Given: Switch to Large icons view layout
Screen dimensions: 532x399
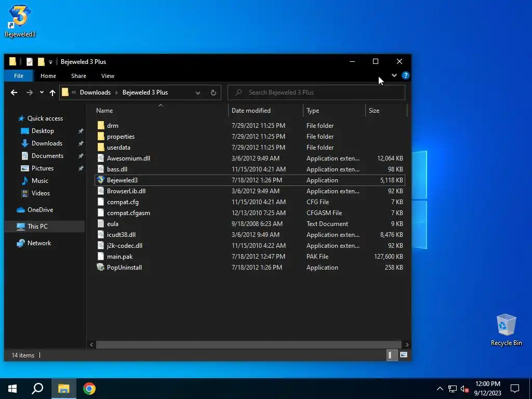Looking at the screenshot, I should pos(403,355).
